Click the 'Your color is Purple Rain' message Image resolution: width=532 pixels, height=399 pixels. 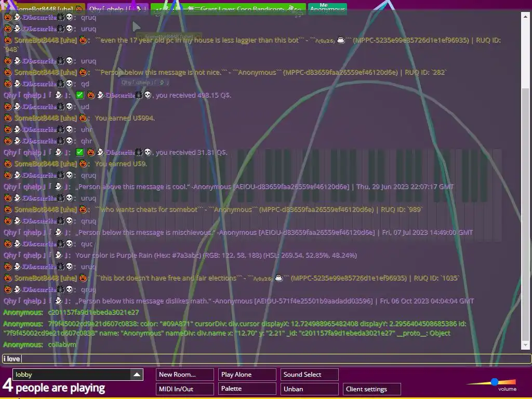(216, 255)
